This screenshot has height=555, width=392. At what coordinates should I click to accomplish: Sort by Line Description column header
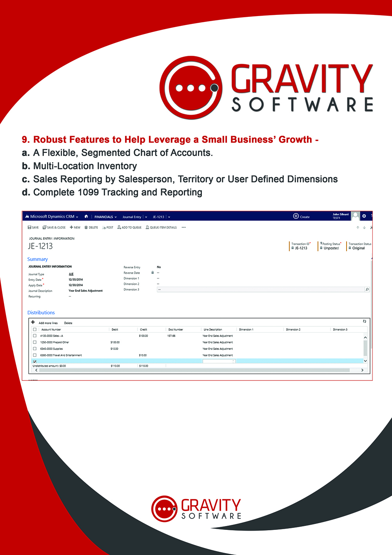click(x=213, y=329)
